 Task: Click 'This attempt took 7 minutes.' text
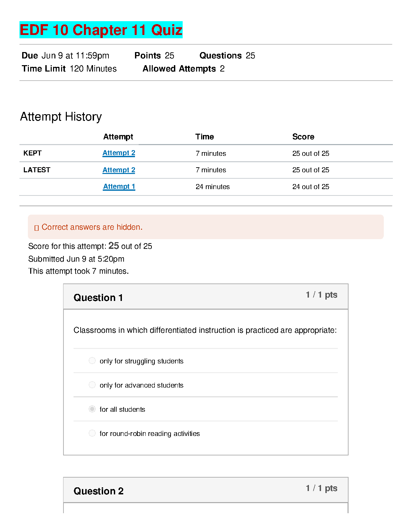(79, 271)
